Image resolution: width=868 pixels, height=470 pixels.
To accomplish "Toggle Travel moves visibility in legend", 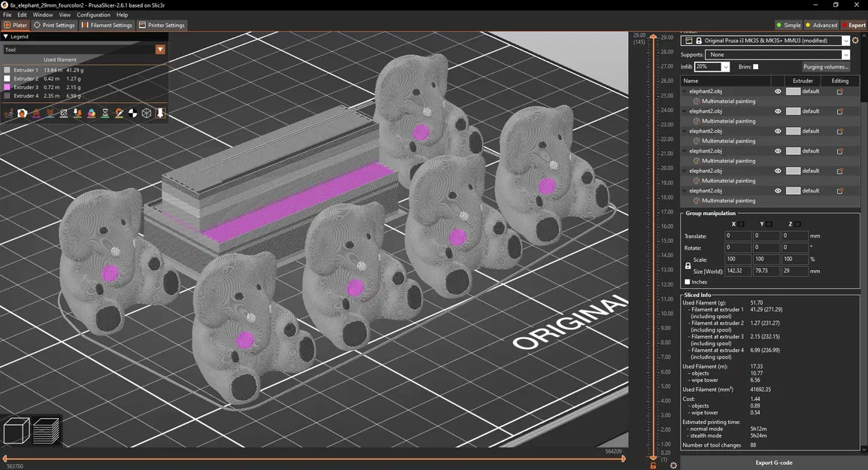I will pyautogui.click(x=9, y=113).
